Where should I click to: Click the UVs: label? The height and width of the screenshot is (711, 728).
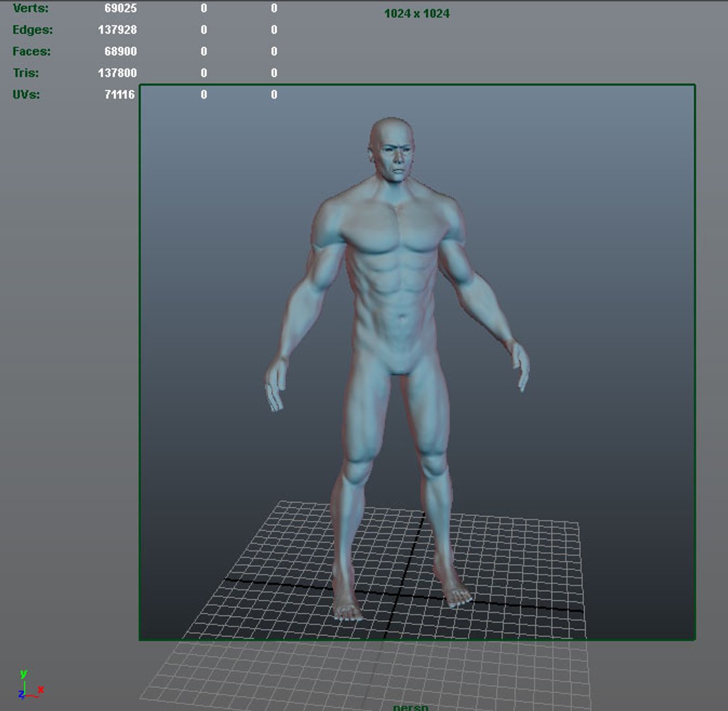(x=26, y=95)
